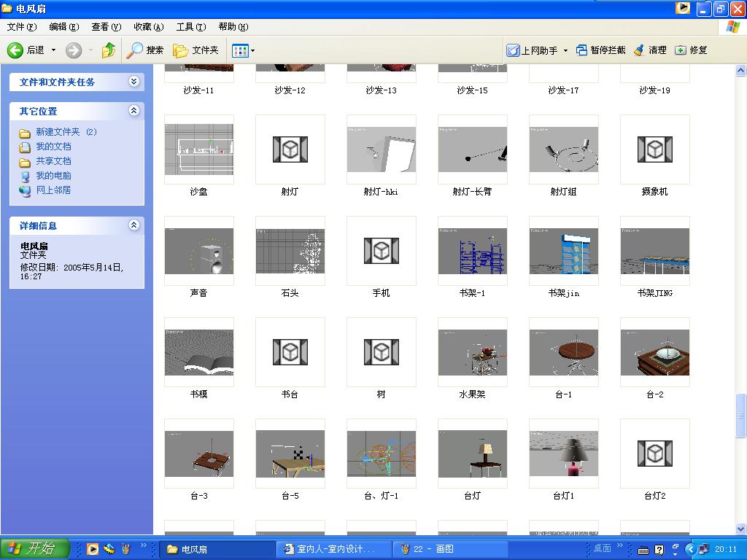The height and width of the screenshot is (560, 747).
Task: Select the 书架JING thumbnail
Action: [x=655, y=251]
